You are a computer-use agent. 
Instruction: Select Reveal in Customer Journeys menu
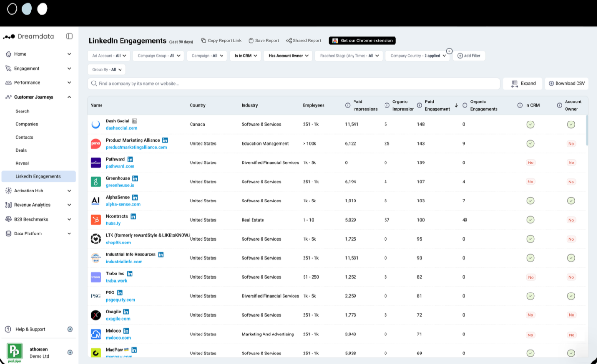[22, 163]
